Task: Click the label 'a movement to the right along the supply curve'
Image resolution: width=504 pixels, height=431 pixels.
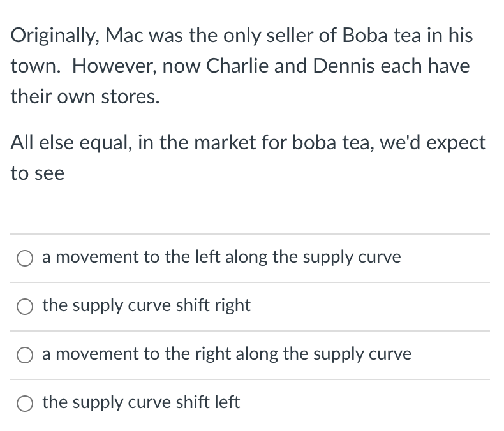Action: (x=226, y=354)
